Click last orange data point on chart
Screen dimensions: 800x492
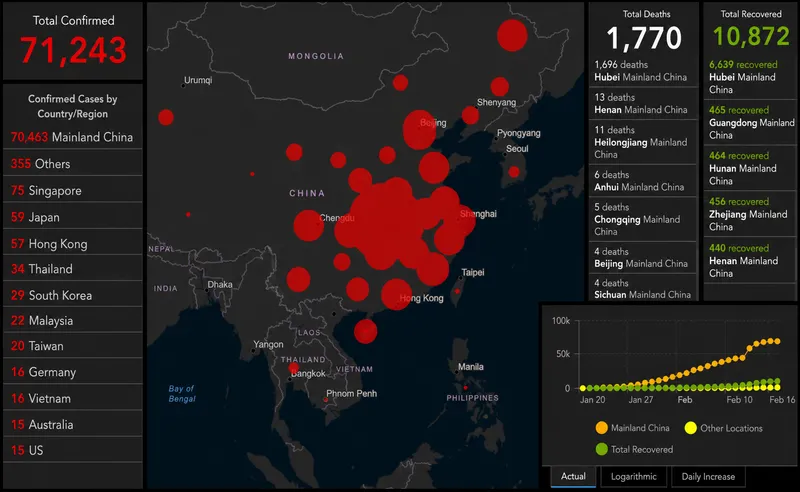click(x=778, y=341)
